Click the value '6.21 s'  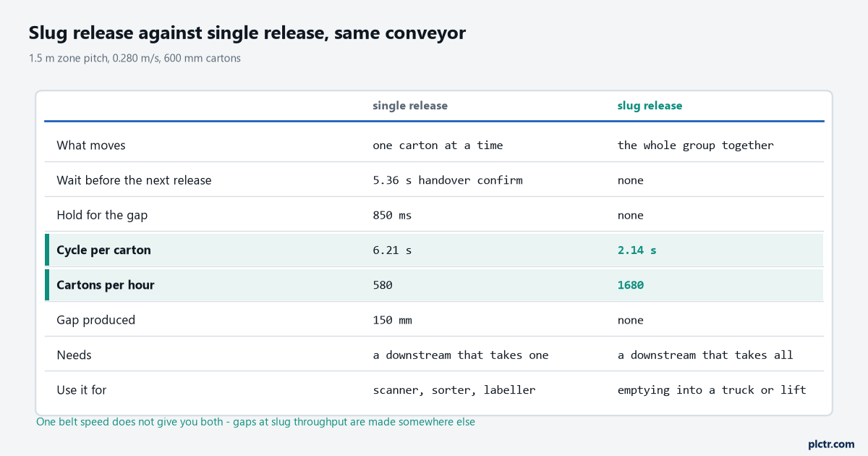(392, 250)
